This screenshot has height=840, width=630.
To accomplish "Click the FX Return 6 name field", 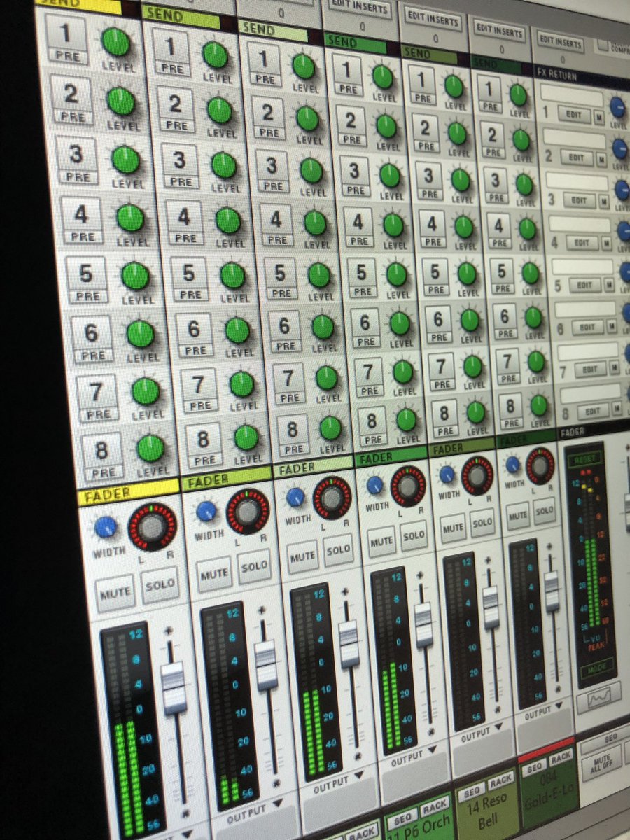I will tap(586, 309).
